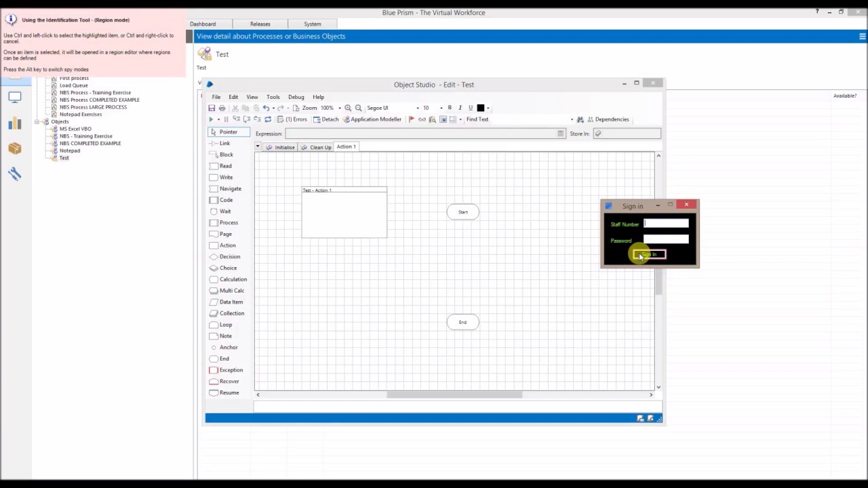Select the Calculation stage tool
The image size is (868, 488).
click(x=228, y=279)
